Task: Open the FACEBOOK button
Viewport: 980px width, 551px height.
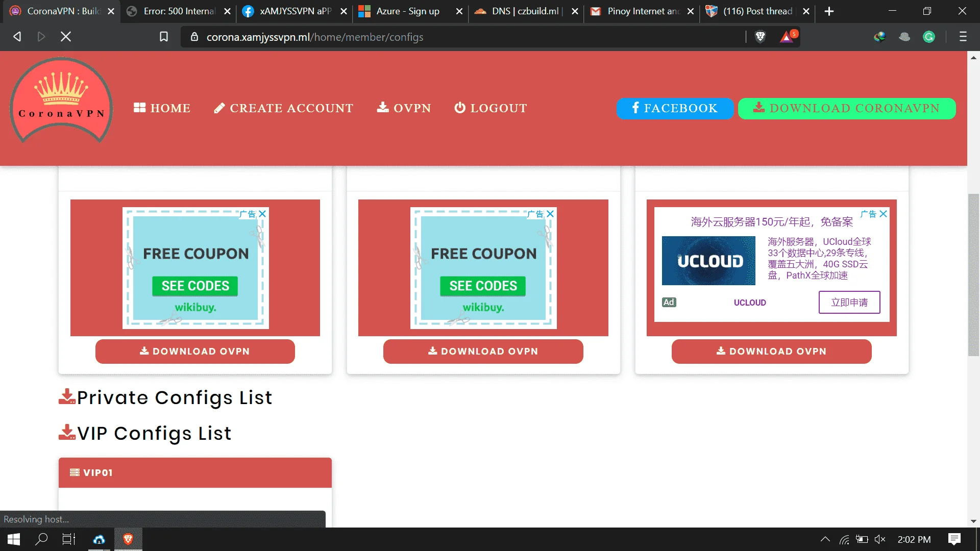Action: [675, 108]
